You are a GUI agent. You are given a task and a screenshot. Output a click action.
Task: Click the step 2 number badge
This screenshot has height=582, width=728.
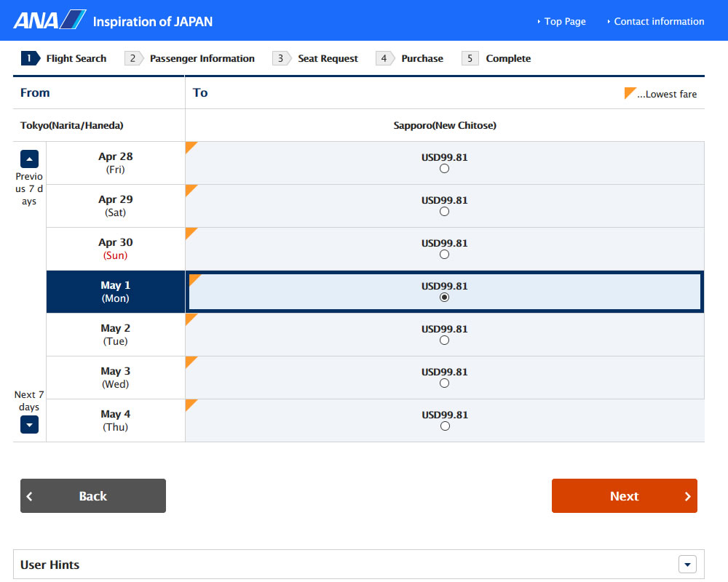pos(133,59)
